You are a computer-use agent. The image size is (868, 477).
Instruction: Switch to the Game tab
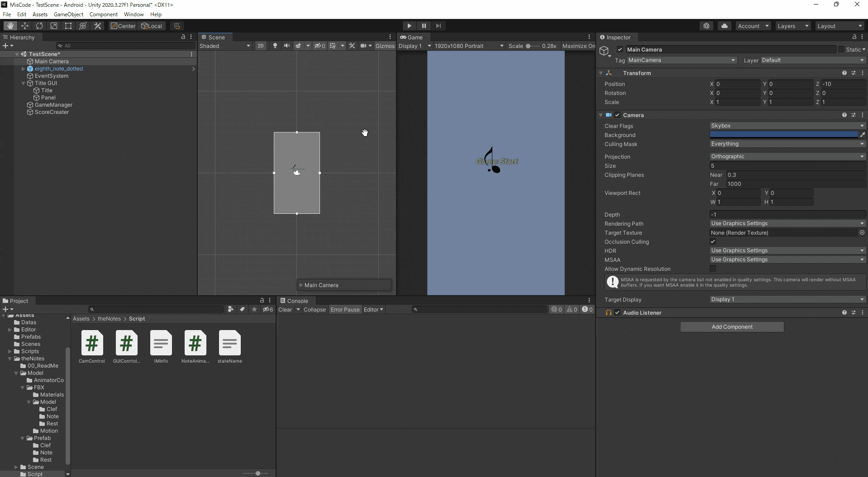[413, 37]
